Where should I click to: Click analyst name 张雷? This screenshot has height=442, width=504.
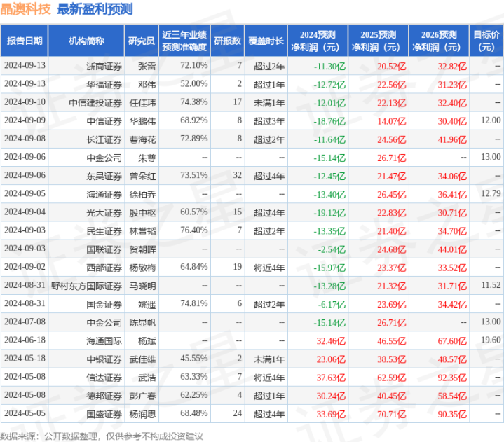[x=147, y=66]
